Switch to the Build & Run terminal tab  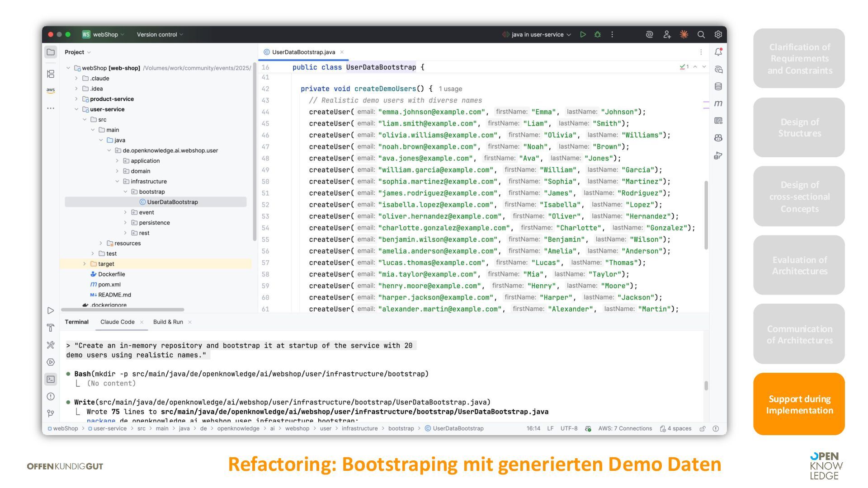(x=168, y=322)
